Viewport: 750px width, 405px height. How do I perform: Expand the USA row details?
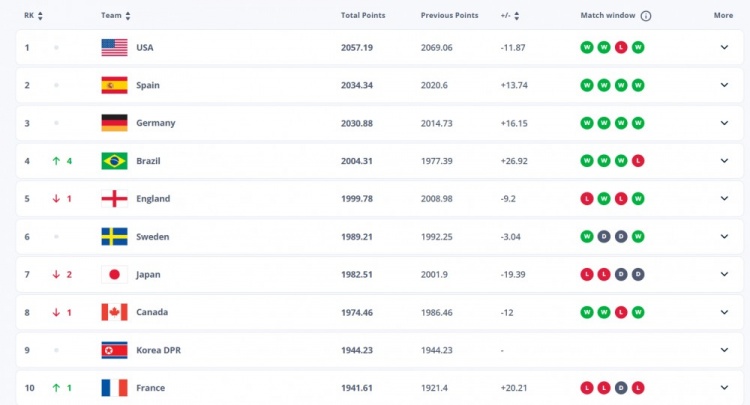tap(724, 47)
